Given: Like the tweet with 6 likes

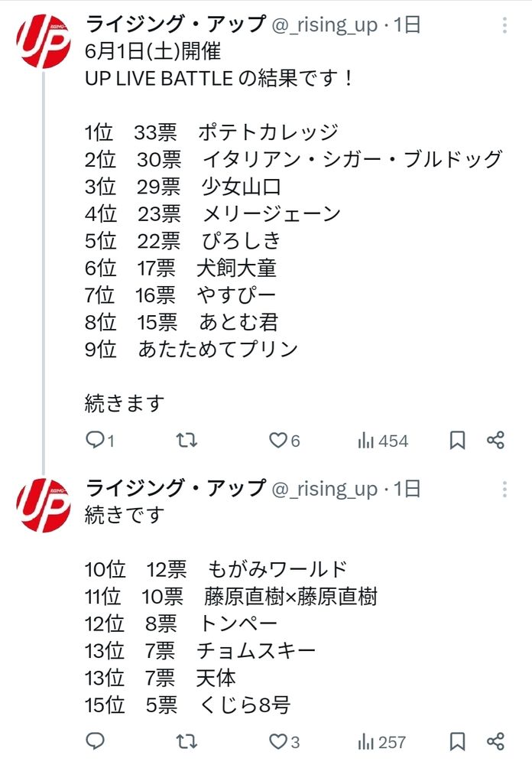Looking at the screenshot, I should click(278, 440).
